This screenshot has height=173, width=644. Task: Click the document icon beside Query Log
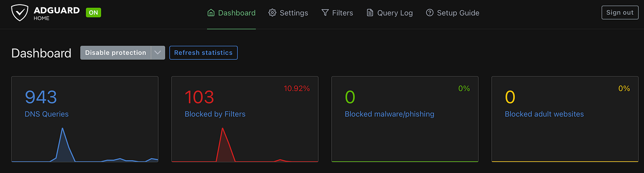tap(370, 13)
